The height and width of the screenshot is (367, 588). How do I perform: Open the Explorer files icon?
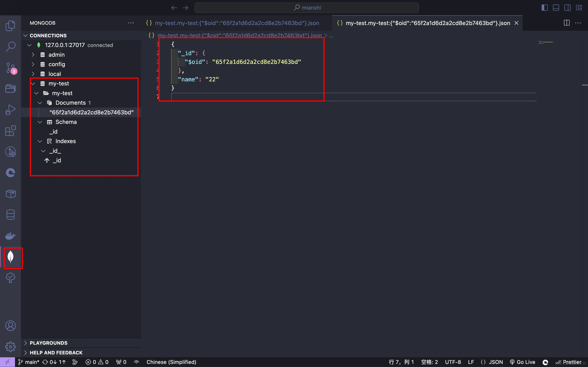click(x=10, y=26)
